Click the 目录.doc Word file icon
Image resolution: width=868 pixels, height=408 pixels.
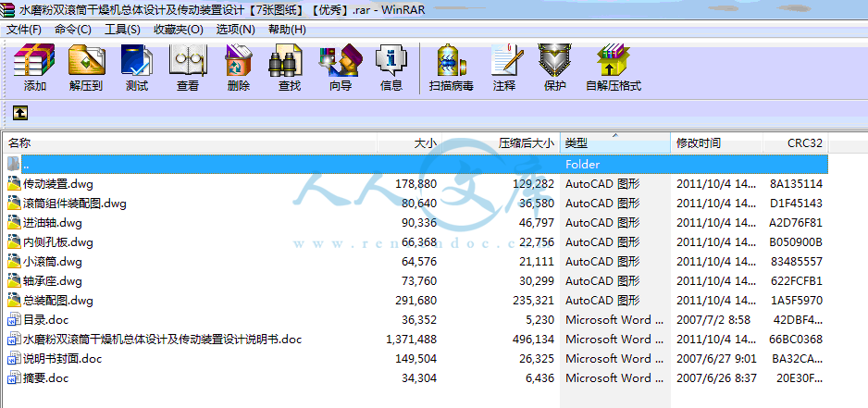[x=15, y=320]
